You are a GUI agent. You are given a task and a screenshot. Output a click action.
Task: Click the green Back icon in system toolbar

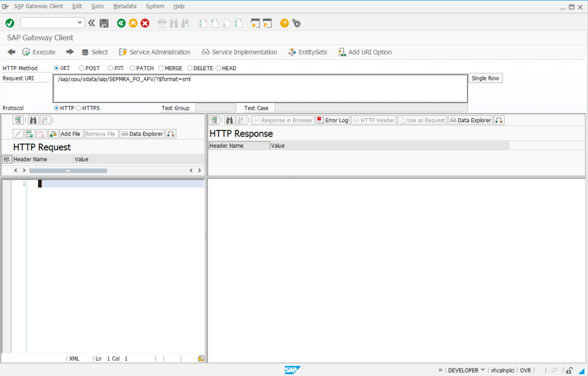[x=121, y=23]
